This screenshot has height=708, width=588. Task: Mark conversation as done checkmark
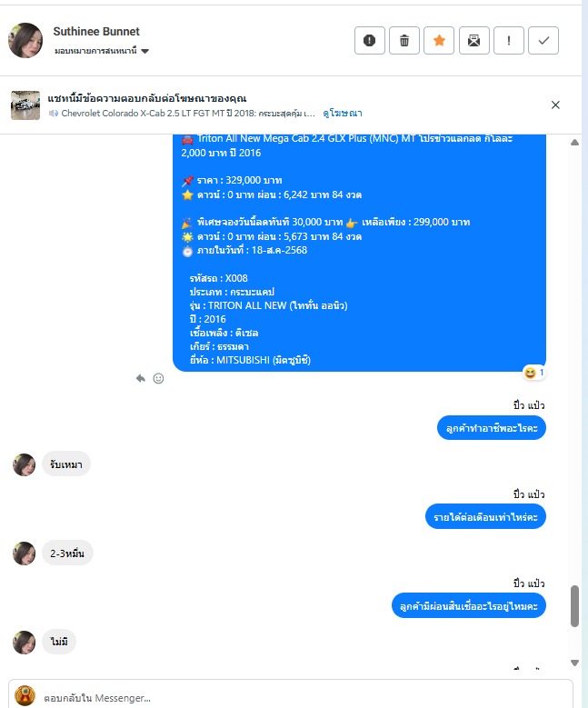(x=543, y=41)
